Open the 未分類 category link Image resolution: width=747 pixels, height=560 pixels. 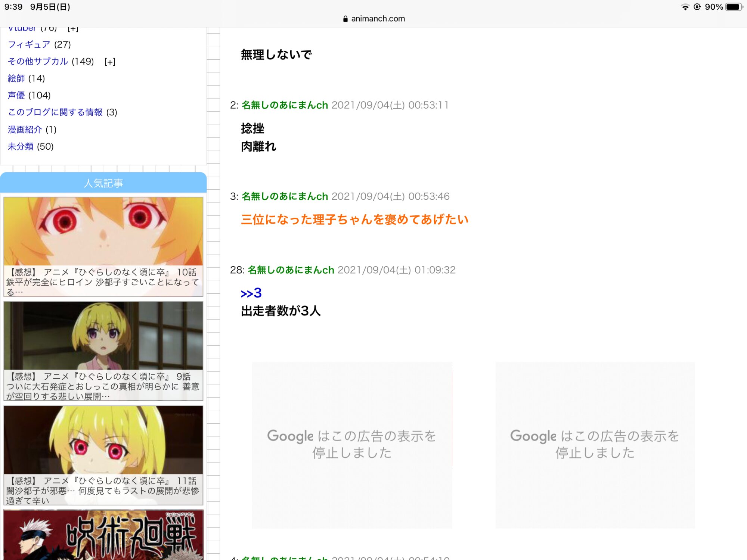[x=21, y=146]
